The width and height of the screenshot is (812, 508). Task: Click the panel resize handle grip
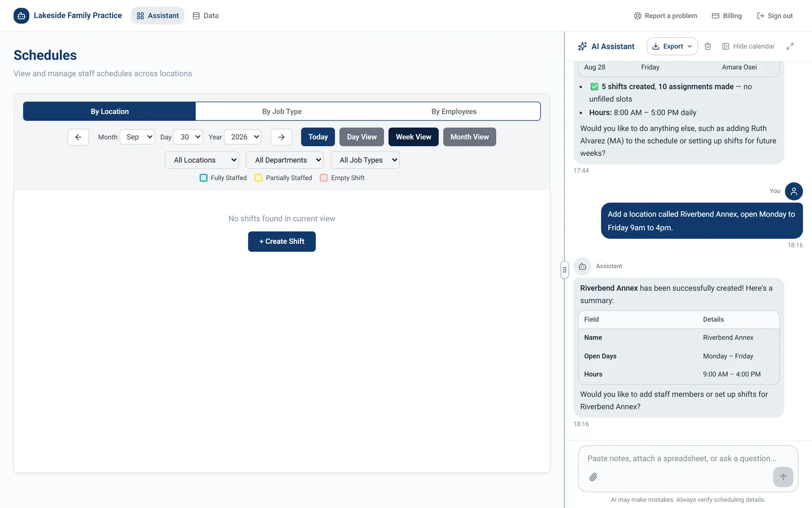pos(564,270)
